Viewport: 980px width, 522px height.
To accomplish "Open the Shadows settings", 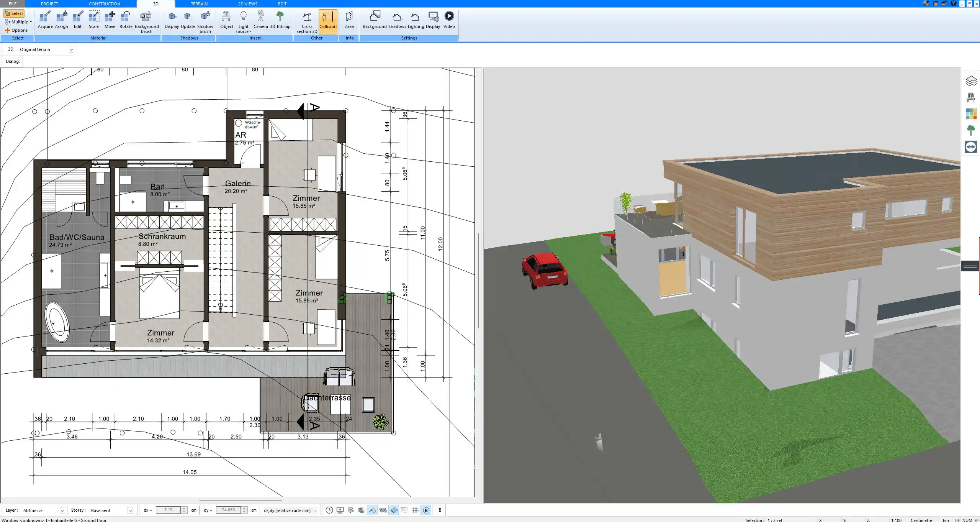I will 397,20.
